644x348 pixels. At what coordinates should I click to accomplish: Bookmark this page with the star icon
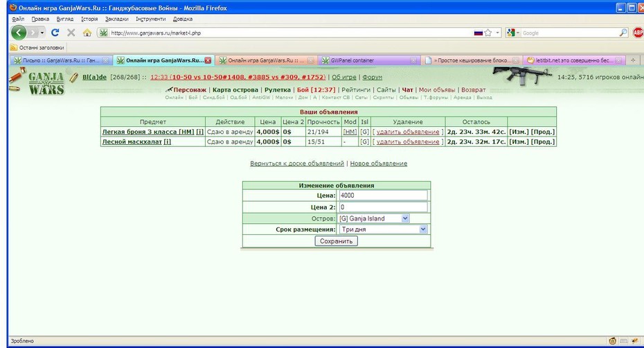click(x=488, y=33)
